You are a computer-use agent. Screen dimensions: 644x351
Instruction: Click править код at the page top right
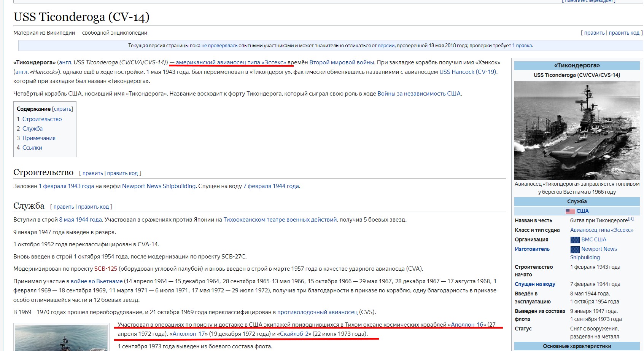tap(624, 33)
